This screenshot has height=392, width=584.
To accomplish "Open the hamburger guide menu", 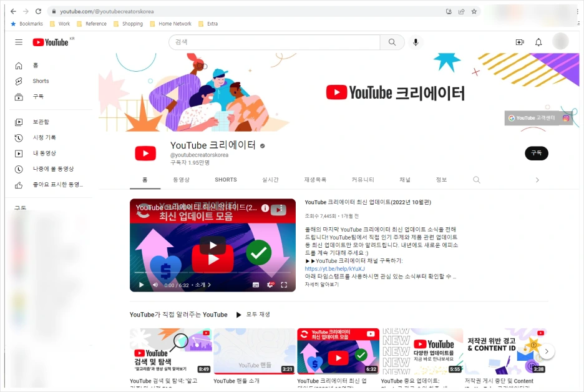I will pos(19,42).
